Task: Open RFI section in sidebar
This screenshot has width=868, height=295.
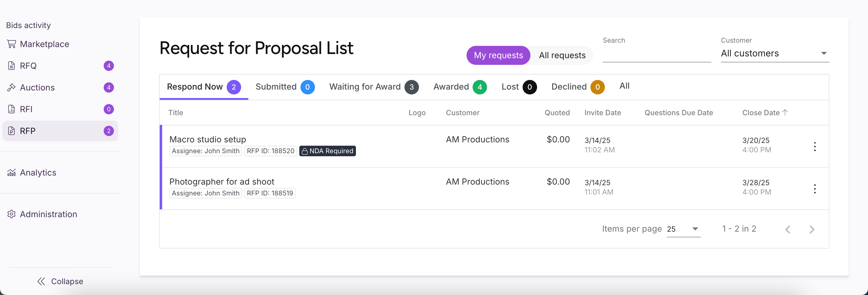Action: pos(60,109)
